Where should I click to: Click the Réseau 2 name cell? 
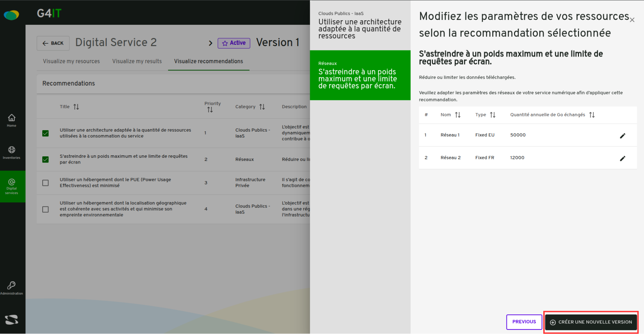(x=450, y=158)
